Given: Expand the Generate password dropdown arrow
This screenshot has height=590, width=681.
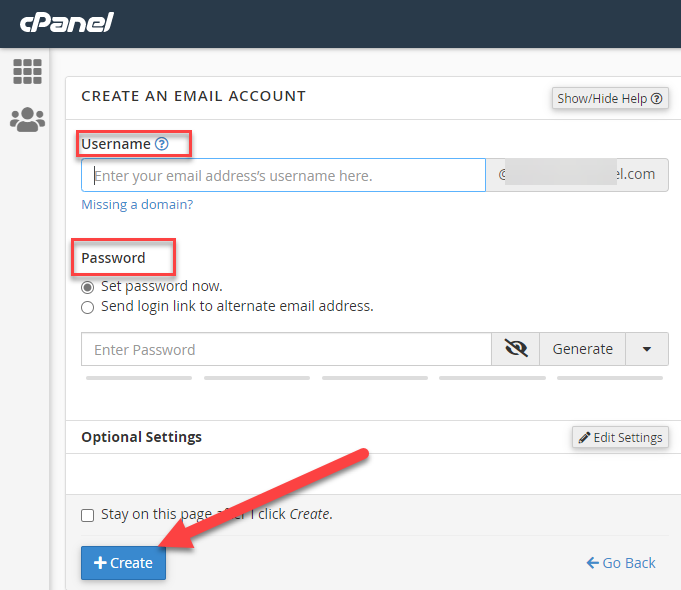Looking at the screenshot, I should pyautogui.click(x=647, y=349).
